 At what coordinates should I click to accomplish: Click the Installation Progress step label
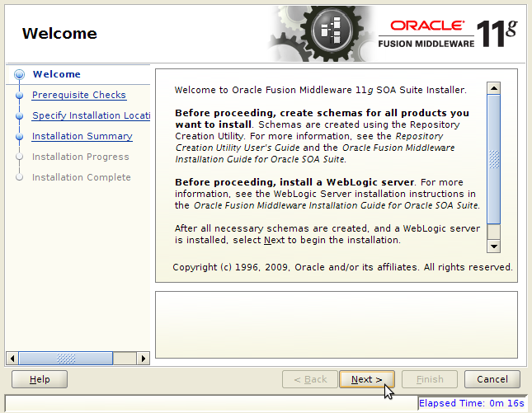click(80, 157)
